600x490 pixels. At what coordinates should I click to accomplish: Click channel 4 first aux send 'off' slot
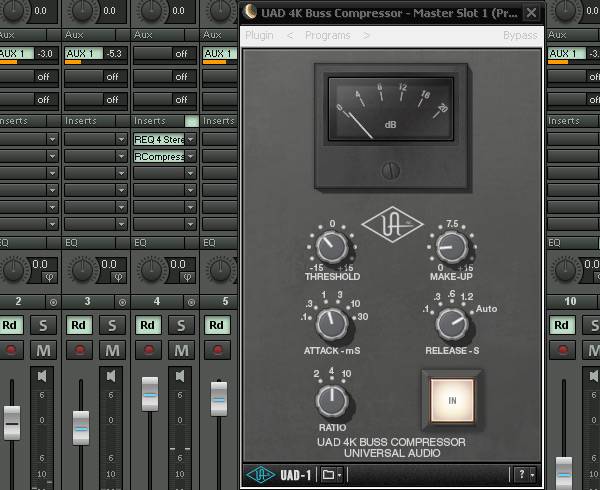tap(165, 54)
